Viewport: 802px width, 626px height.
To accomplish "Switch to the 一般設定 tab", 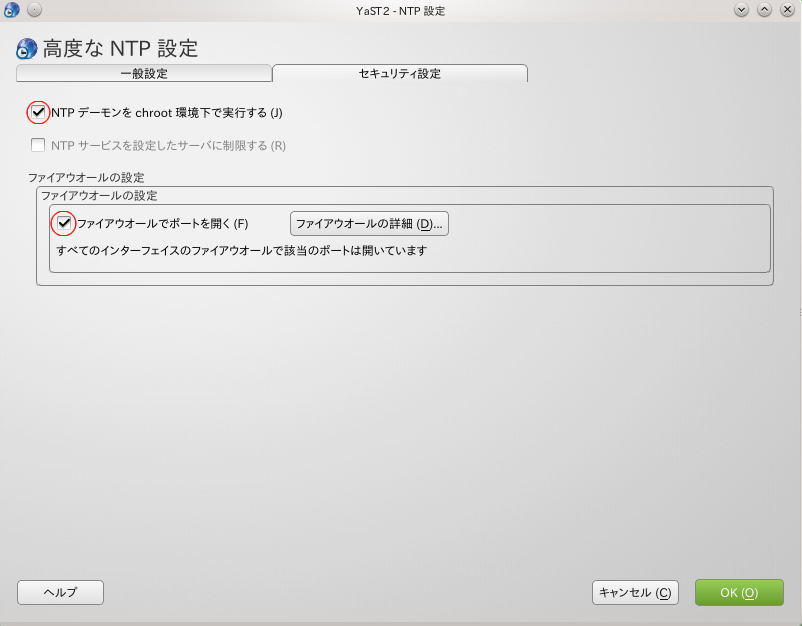I will [x=144, y=74].
